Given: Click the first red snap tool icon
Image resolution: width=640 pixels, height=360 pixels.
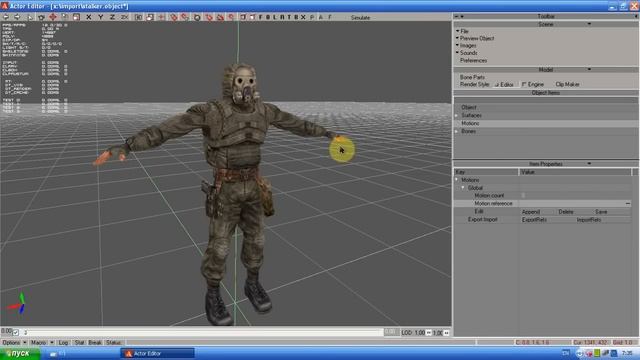Looking at the screenshot, I should tap(174, 17).
